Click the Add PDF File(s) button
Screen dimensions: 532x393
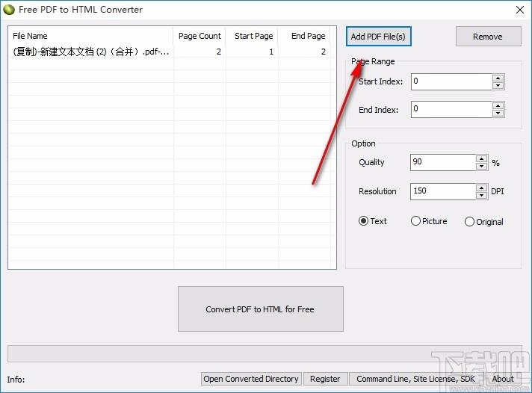[378, 37]
